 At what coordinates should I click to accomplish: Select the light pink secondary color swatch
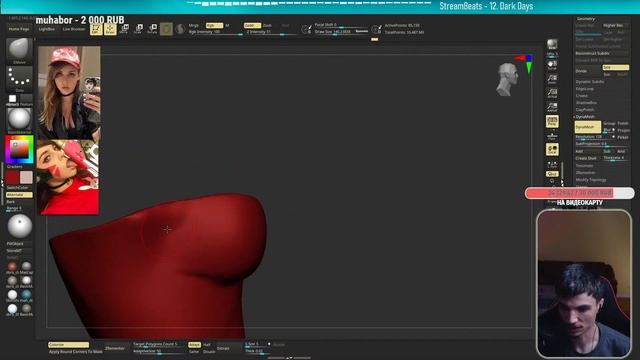coord(26,178)
